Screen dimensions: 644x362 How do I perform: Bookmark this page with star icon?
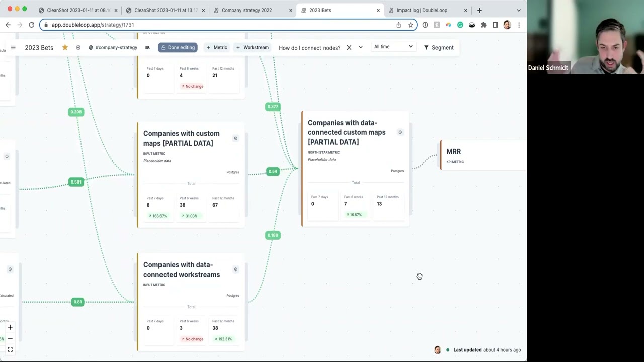pyautogui.click(x=411, y=25)
